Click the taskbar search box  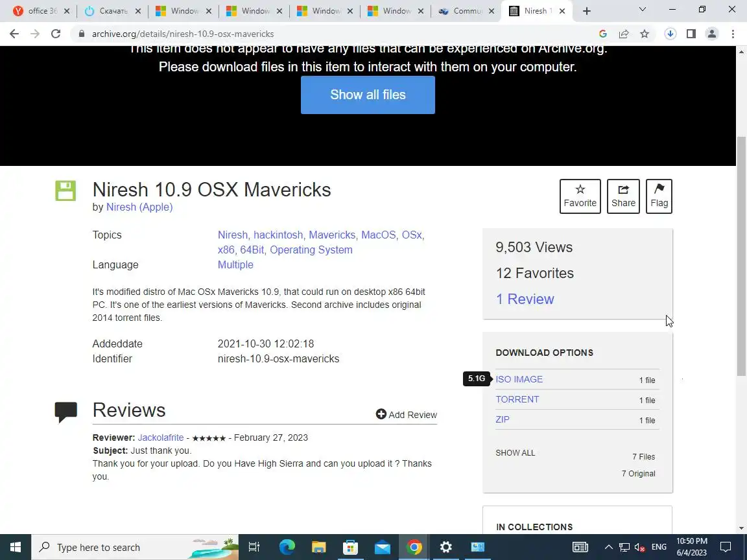[x=135, y=547]
